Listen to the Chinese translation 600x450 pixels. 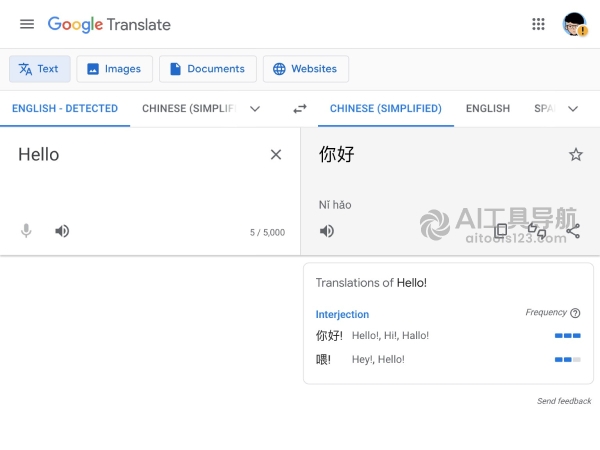click(x=327, y=231)
